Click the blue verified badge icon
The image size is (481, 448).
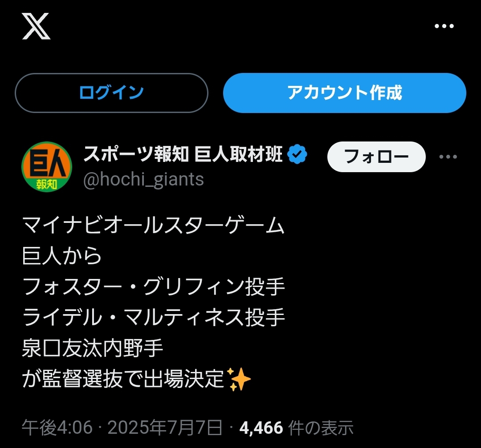[x=297, y=154]
